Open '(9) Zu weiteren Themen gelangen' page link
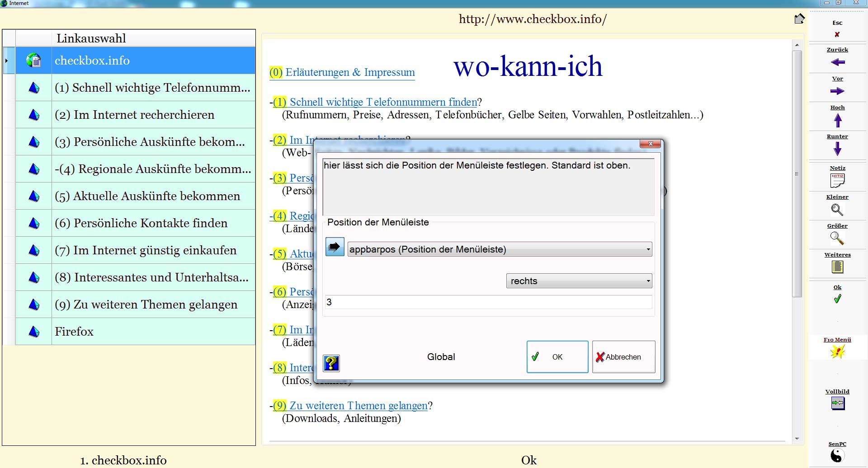Viewport: 868px width, 468px height. click(358, 406)
